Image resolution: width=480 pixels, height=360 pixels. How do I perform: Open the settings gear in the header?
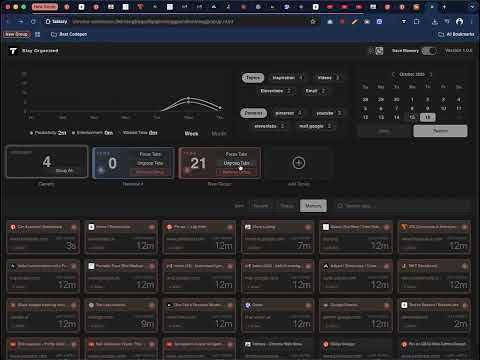tap(371, 51)
